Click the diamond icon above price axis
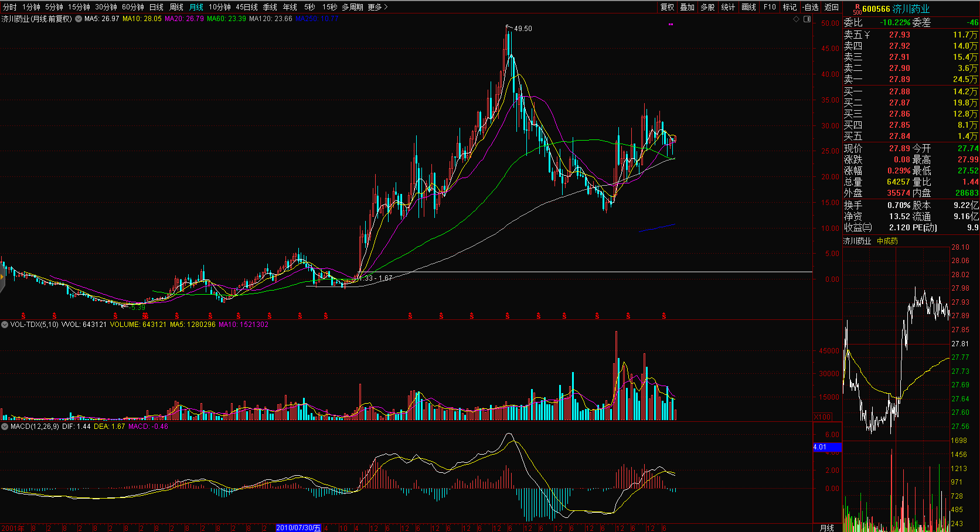The height and width of the screenshot is (532, 980). pyautogui.click(x=797, y=19)
